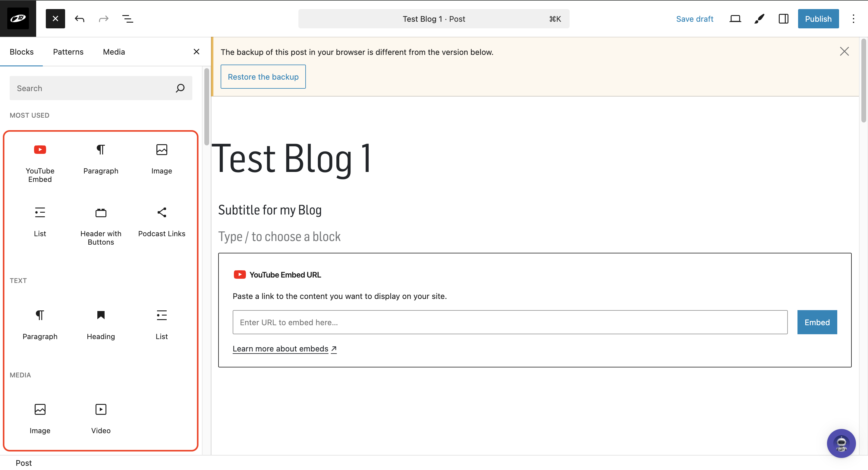Screen dimensions: 868x470
Task: Open the Test Blog 1 command palette
Action: [x=433, y=19]
